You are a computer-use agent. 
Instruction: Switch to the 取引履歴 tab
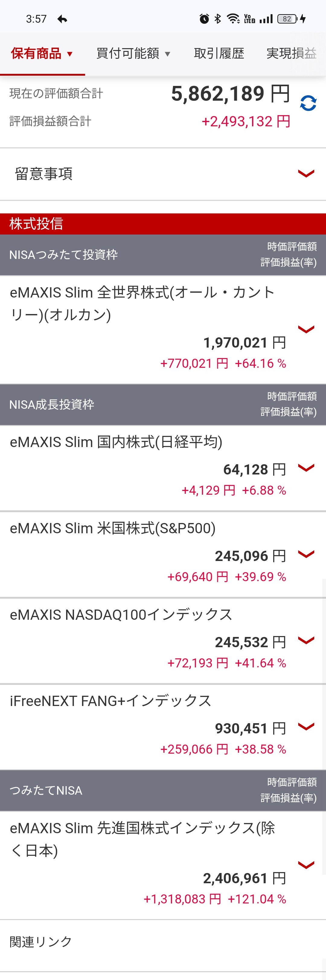[219, 54]
